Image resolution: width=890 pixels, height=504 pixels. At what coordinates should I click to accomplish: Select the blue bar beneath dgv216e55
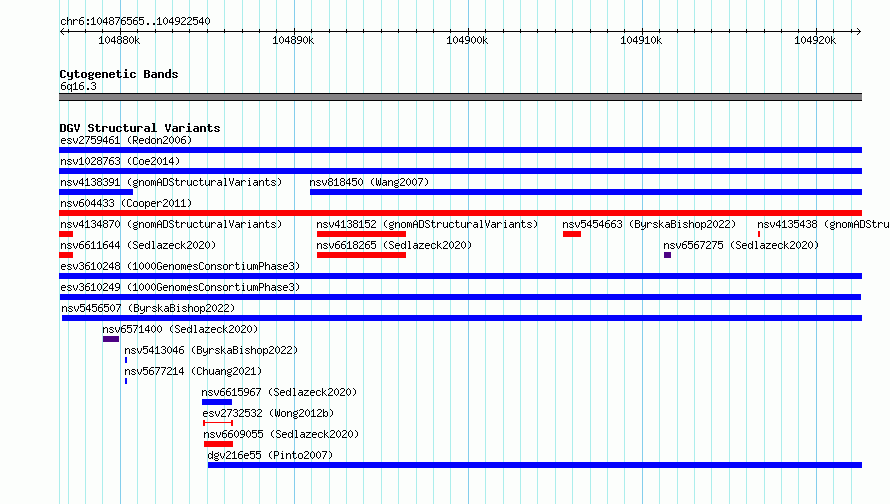pyautogui.click(x=535, y=465)
